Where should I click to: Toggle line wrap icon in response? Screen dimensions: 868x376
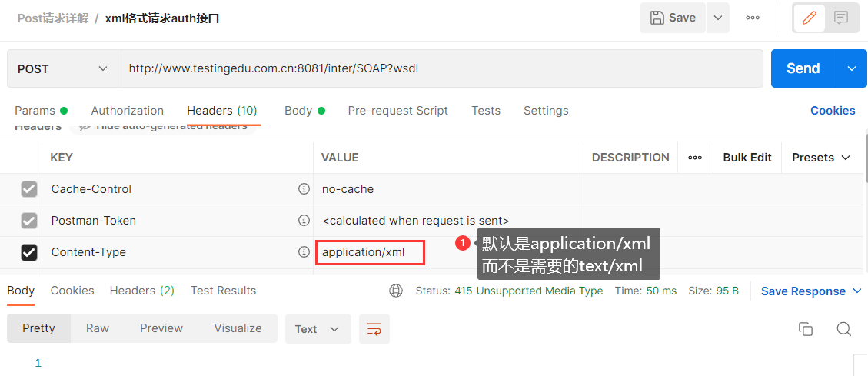(x=374, y=329)
